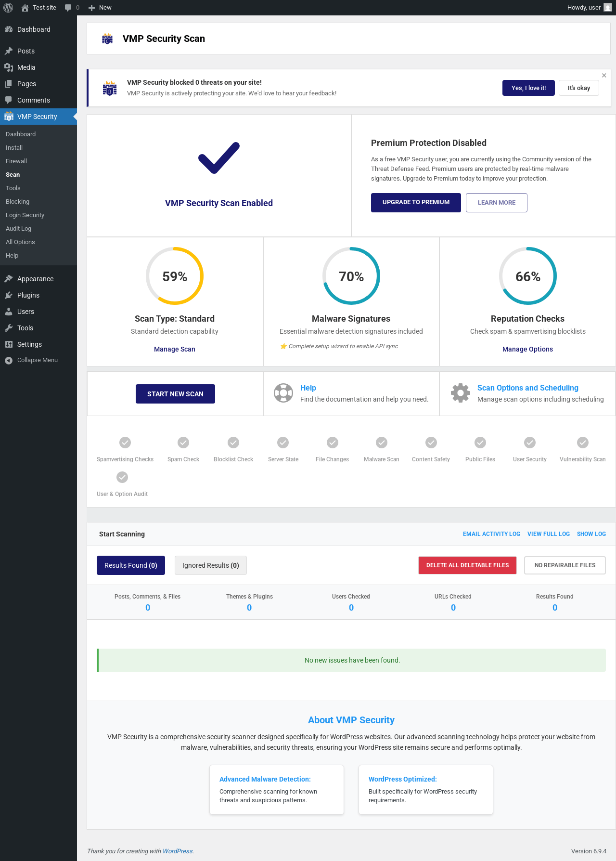
Task: Click the 66% Reputation Checks progress circle
Action: (528, 276)
